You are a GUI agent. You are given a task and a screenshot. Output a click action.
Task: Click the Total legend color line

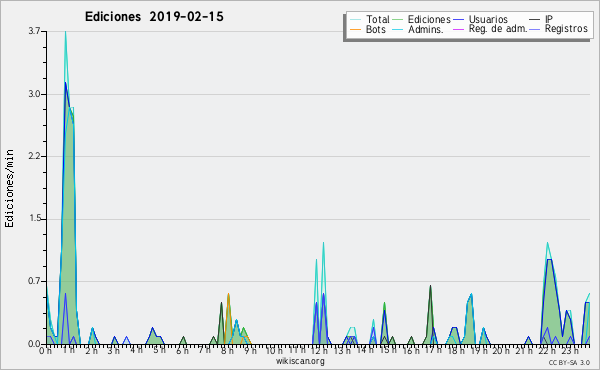pyautogui.click(x=355, y=20)
